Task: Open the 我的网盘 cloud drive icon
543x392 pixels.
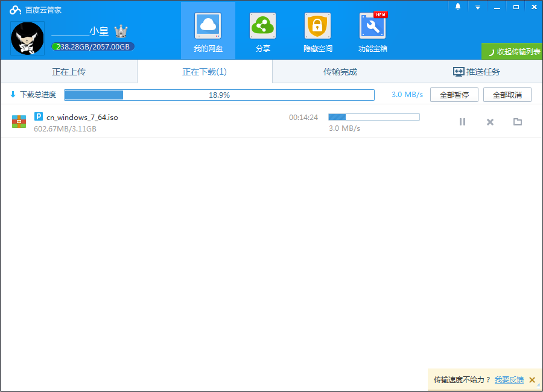Action: click(x=208, y=26)
